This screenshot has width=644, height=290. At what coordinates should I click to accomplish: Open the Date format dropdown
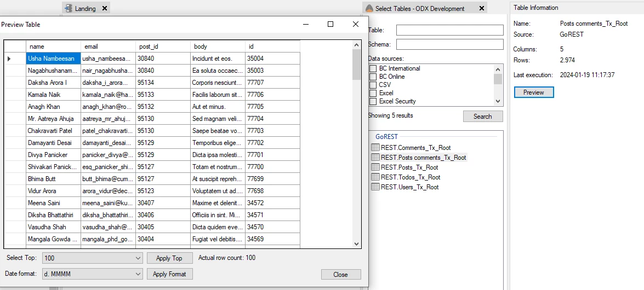[138, 274]
